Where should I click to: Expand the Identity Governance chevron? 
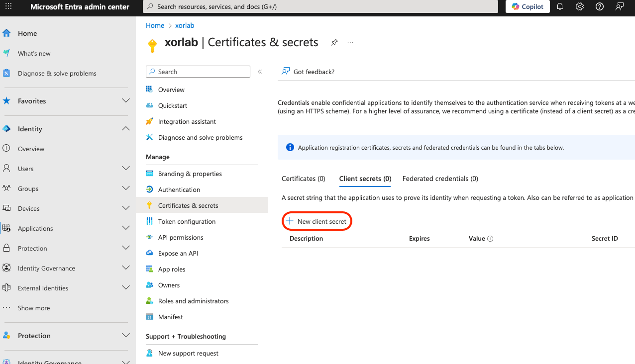[126, 268]
